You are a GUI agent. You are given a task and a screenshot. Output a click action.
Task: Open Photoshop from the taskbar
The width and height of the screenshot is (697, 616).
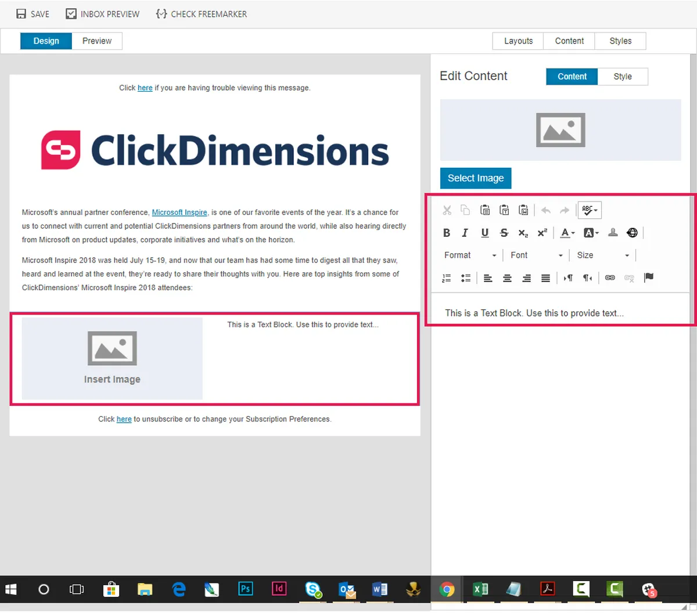(x=245, y=589)
